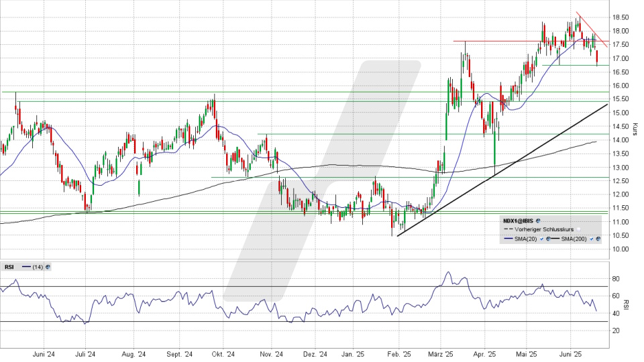Click the 12.50 price axis label

coord(620,181)
